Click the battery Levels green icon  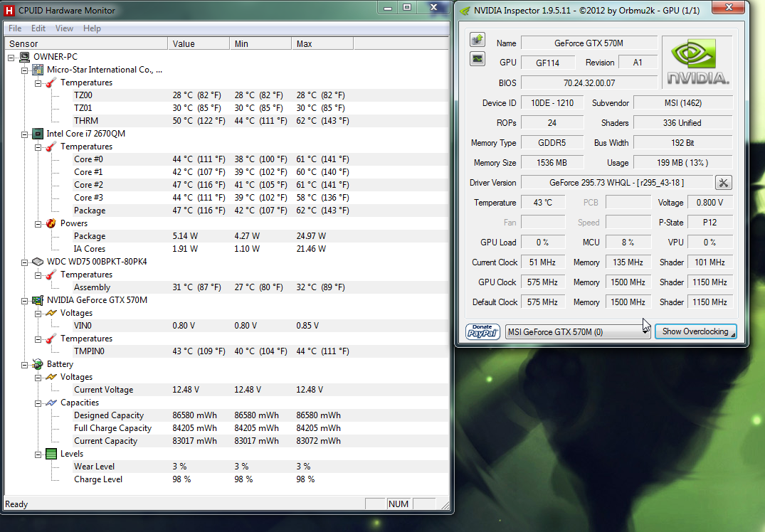tap(51, 454)
